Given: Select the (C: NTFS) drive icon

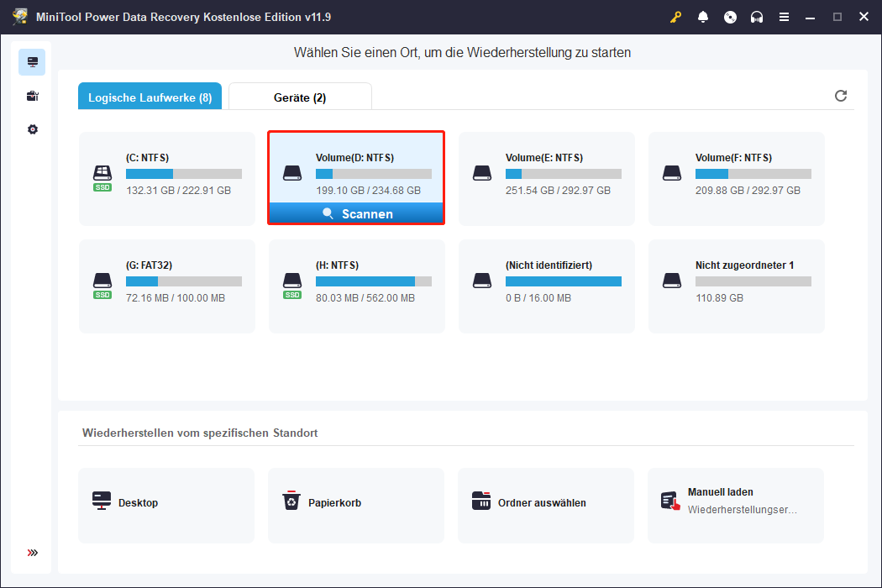Looking at the screenshot, I should point(102,172).
